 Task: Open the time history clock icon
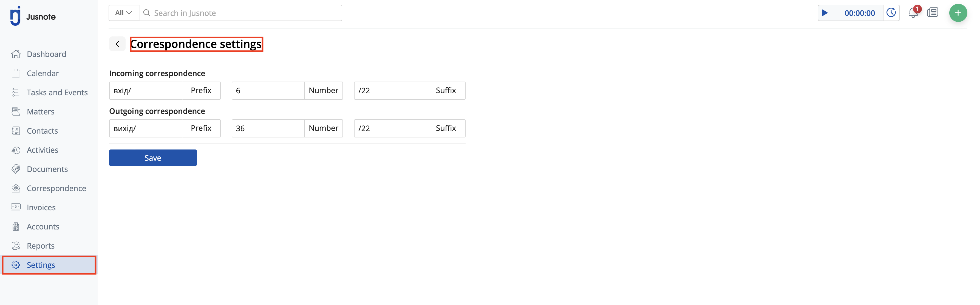point(891,13)
